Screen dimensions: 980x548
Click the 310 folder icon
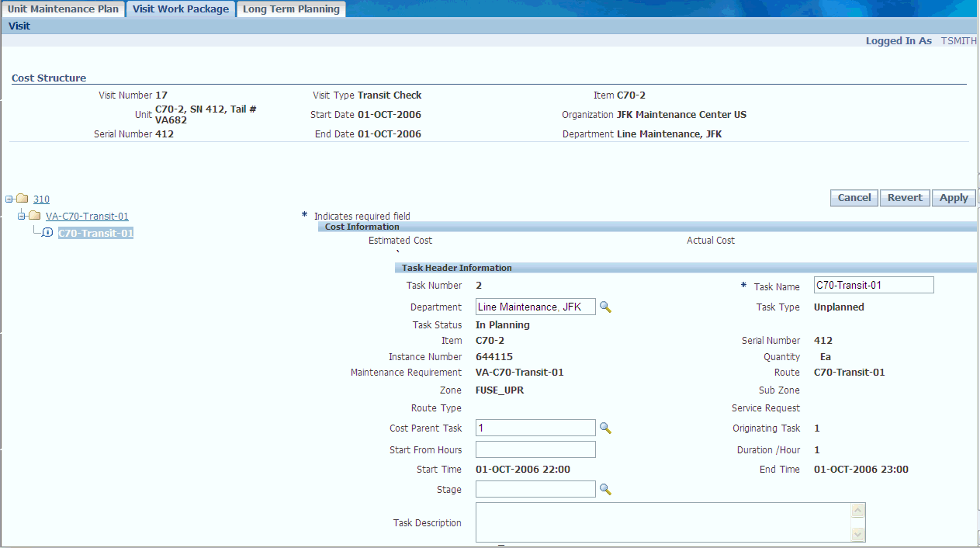pos(22,199)
